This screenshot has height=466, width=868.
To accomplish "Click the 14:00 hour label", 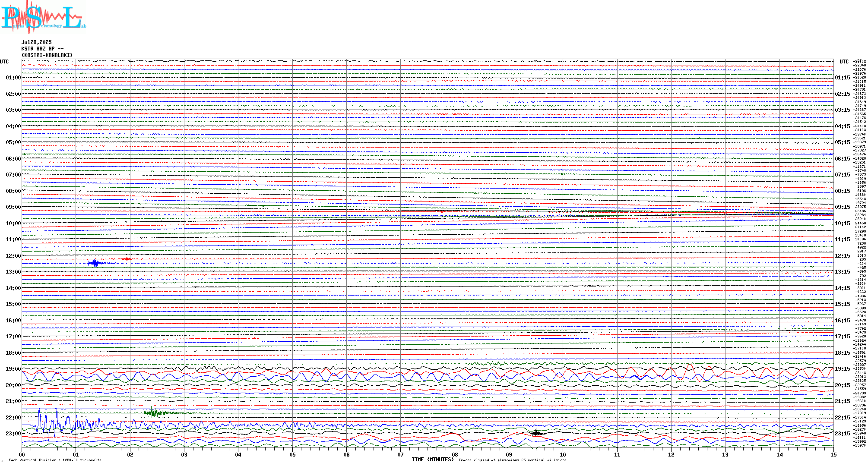I will [13, 288].
